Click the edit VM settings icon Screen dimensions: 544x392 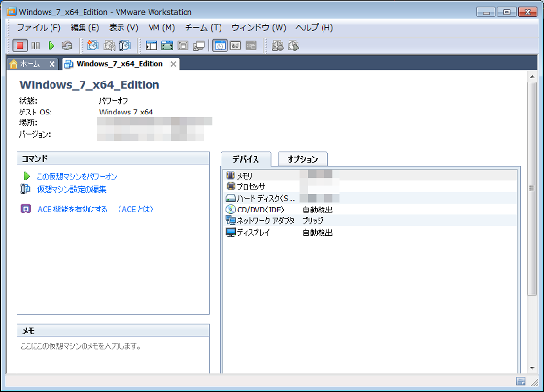[25, 189]
